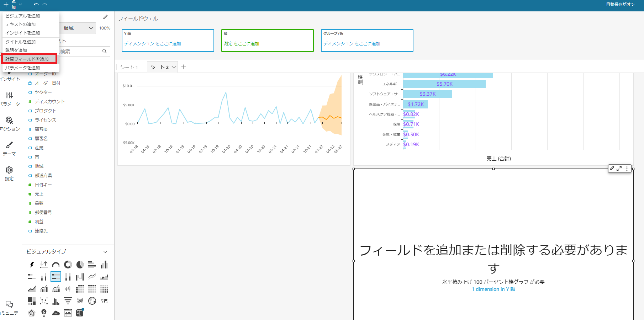644x320 pixels.
Task: Click the $3.37K ソフトウェア bar
Action: (427, 94)
